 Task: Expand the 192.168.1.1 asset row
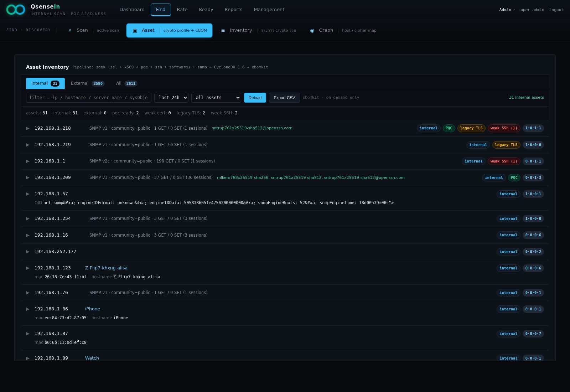pos(28,161)
